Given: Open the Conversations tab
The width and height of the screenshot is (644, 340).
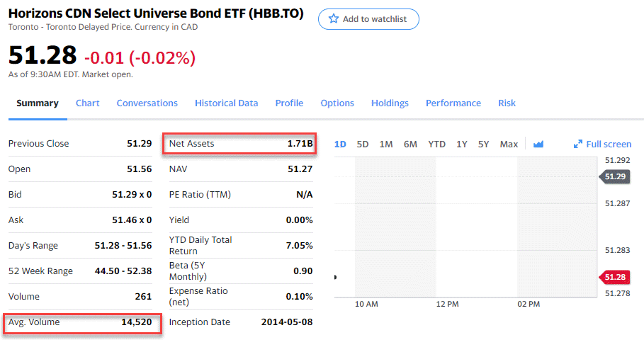Looking at the screenshot, I should coord(147,103).
